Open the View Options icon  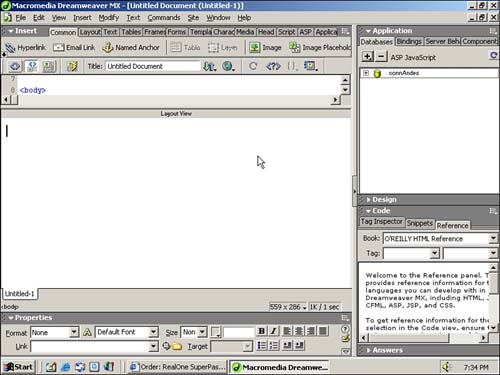[310, 66]
